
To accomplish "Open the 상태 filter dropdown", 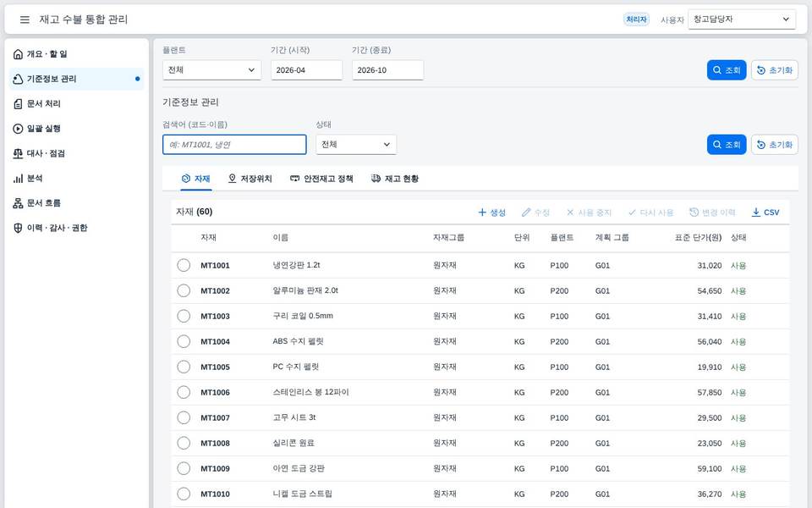I will (356, 145).
